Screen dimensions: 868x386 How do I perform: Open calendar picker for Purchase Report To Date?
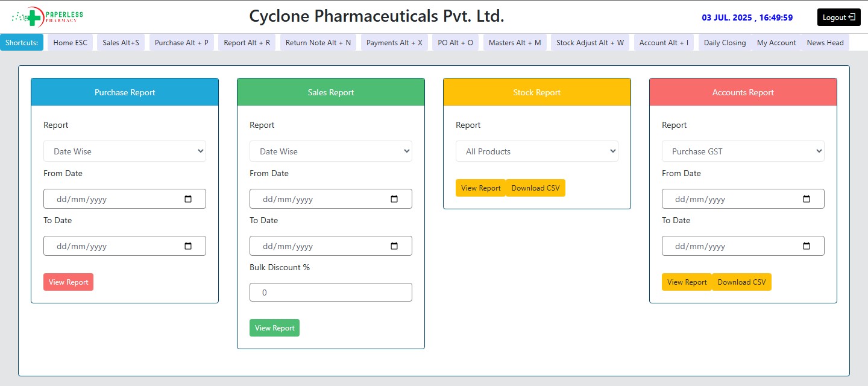187,246
